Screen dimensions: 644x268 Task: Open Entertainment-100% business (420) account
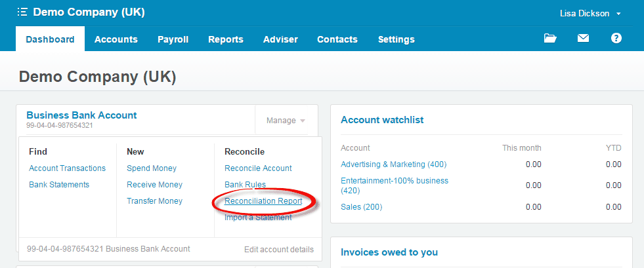point(395,185)
